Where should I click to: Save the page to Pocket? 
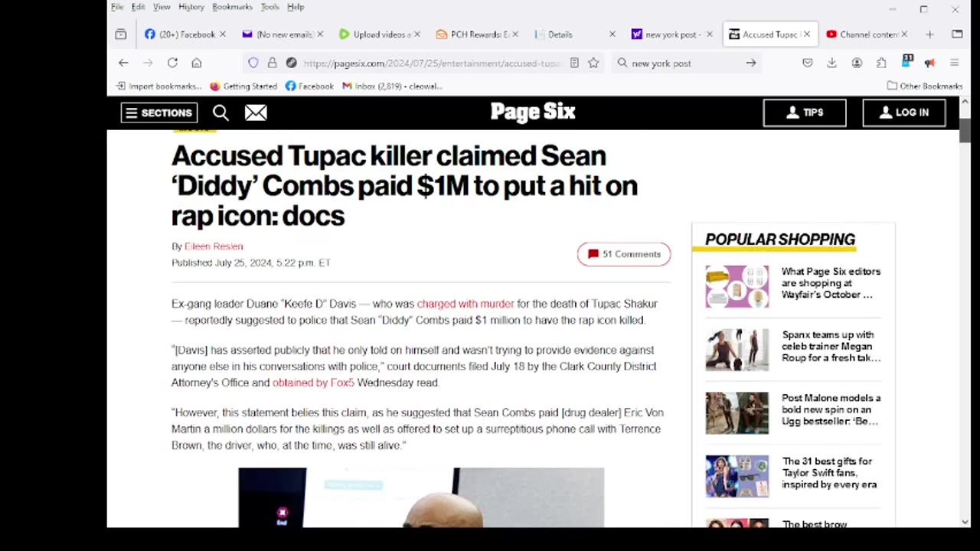807,63
